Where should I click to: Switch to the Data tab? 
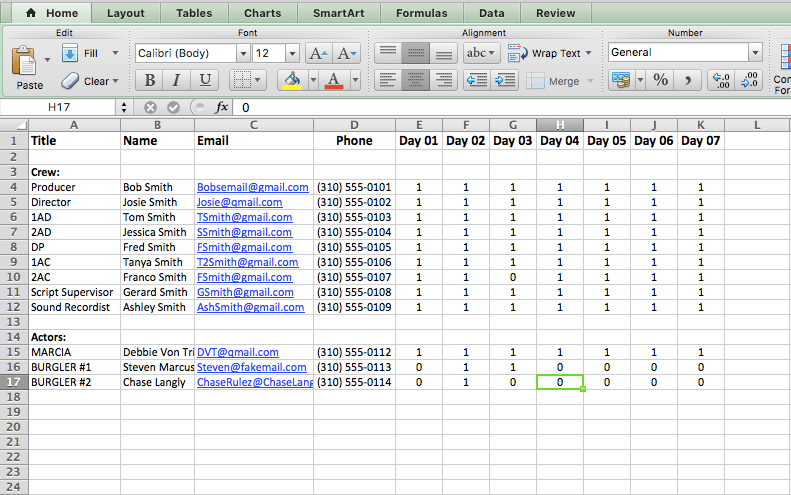point(492,13)
